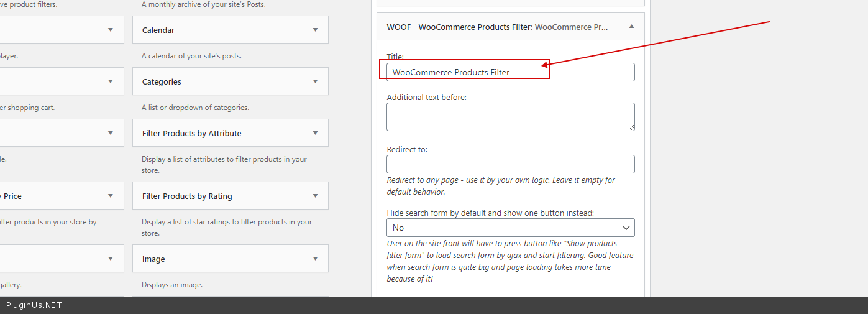Focus the Additional text before textarea
This screenshot has width=868, height=314.
[510, 117]
